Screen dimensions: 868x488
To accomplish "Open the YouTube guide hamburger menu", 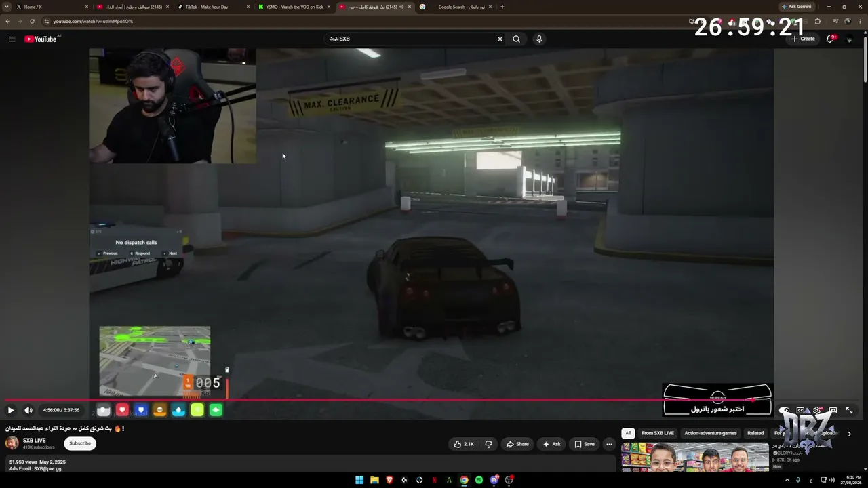I will (x=12, y=39).
